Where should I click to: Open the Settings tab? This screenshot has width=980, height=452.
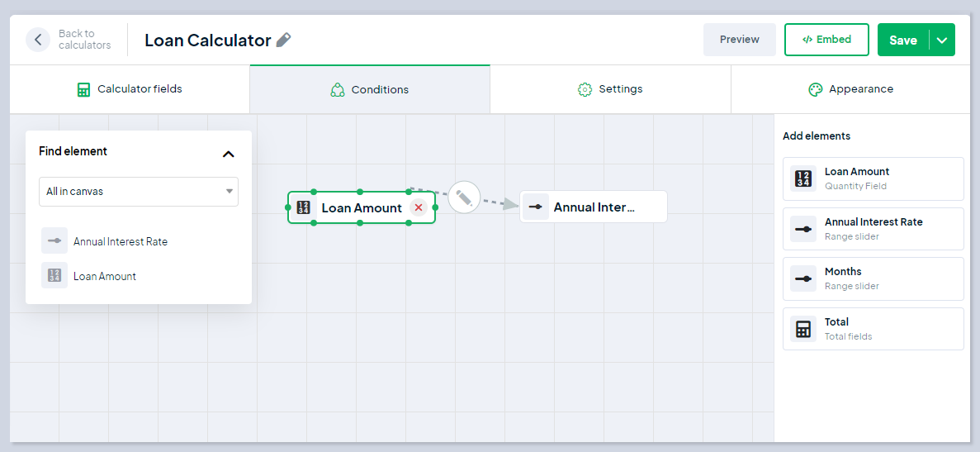click(x=610, y=89)
